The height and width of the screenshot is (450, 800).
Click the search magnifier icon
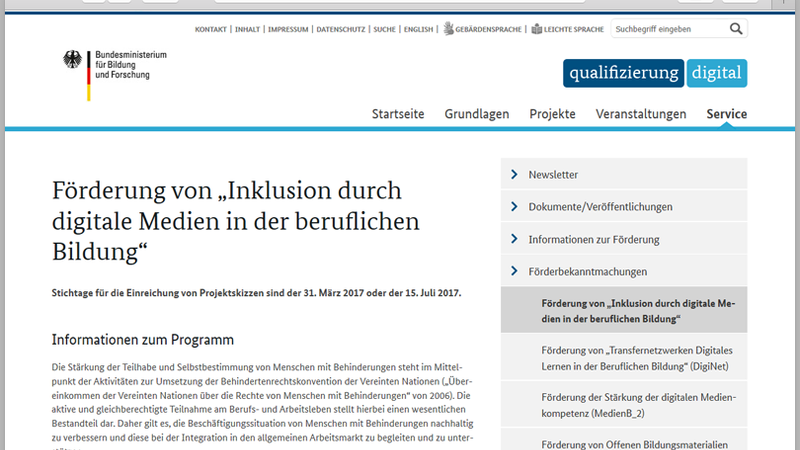tap(736, 29)
